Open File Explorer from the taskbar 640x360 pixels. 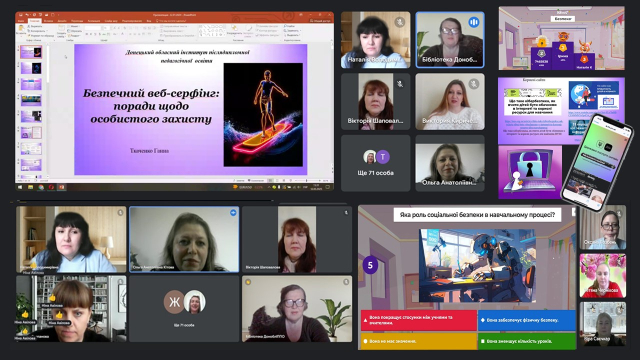(31, 187)
